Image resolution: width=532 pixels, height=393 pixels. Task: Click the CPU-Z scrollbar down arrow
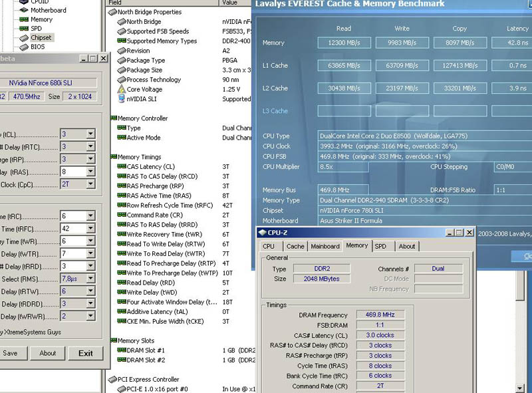(x=520, y=388)
